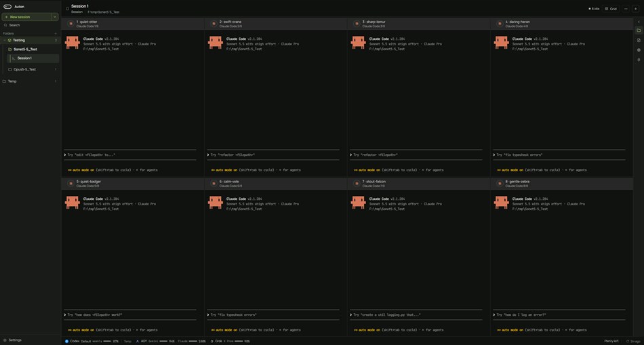Click the Gemini usage bar
Image resolution: width=644 pixels, height=345 pixels.
(x=163, y=341)
